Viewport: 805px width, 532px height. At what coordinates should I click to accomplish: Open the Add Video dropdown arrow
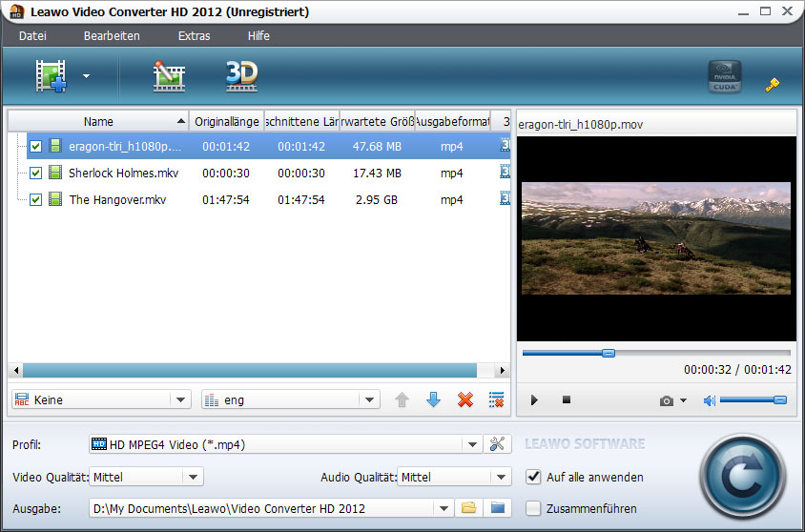point(86,76)
